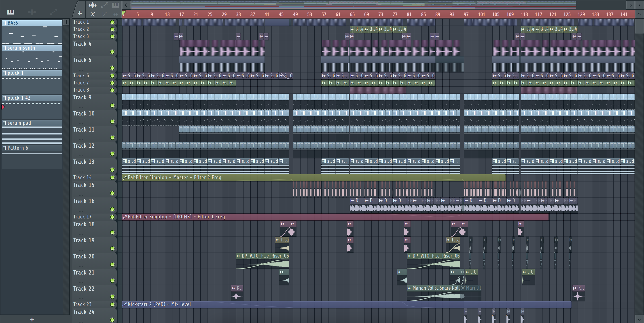644x323 pixels.
Task: Open menu of FabFilter Simplon Master Filter 2 Freq clip
Action: [125, 178]
